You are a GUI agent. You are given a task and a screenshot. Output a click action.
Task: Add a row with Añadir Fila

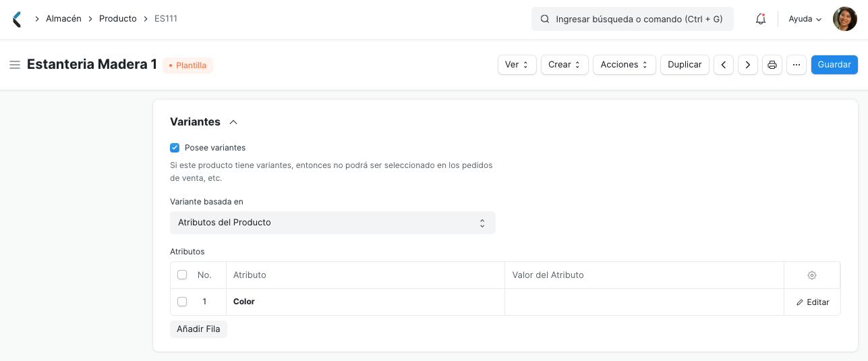coord(198,329)
